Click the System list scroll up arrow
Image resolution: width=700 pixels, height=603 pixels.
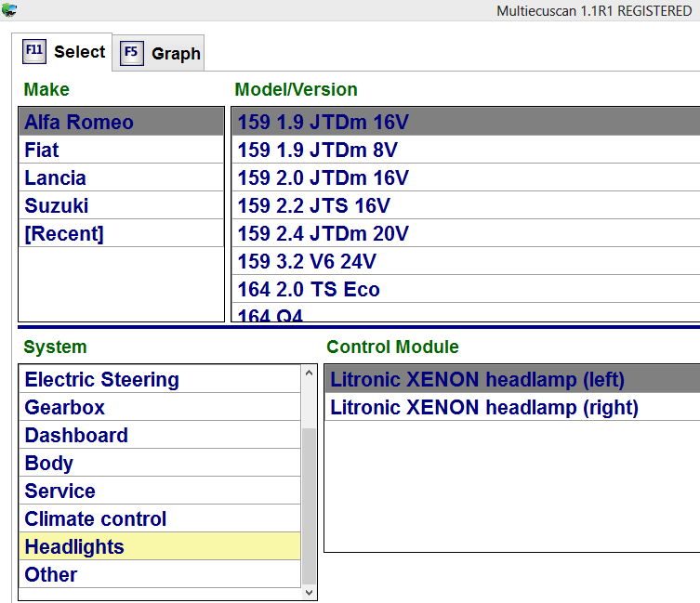(309, 373)
